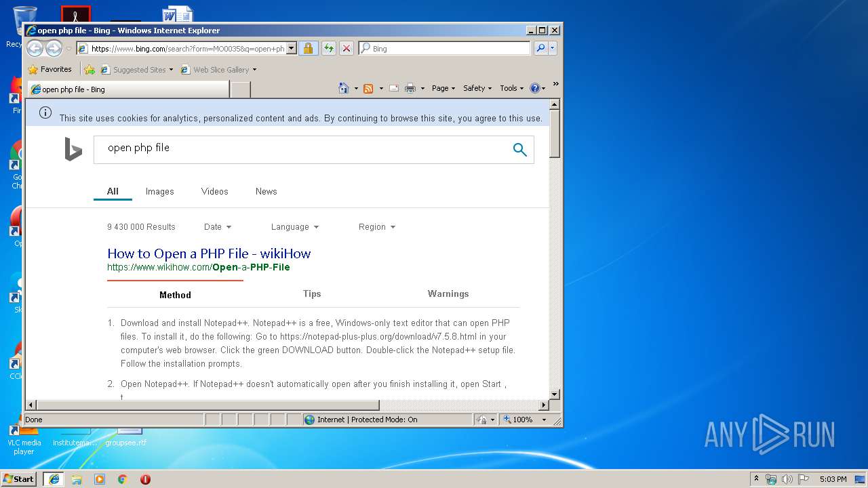Expand the command bar overflow chevron
The height and width of the screenshot is (488, 868).
point(555,85)
